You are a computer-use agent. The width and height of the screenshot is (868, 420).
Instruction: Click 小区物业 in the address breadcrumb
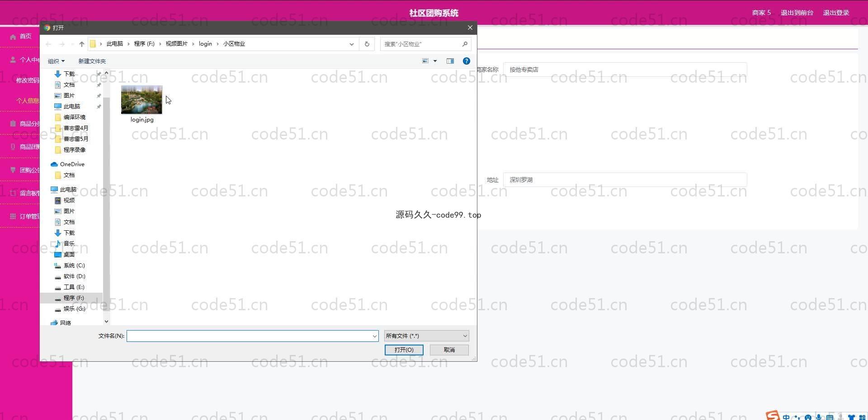tap(234, 44)
